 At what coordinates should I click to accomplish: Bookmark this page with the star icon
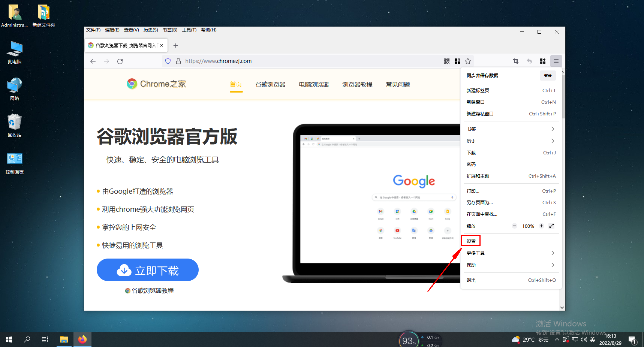click(468, 61)
